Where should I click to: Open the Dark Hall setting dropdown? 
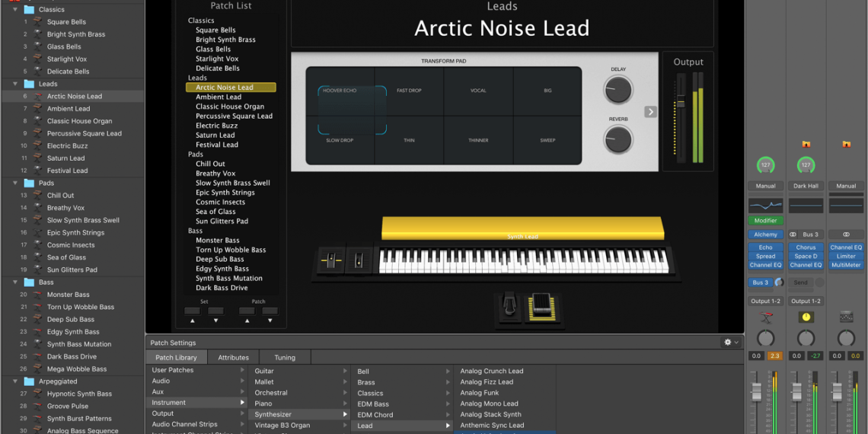806,186
